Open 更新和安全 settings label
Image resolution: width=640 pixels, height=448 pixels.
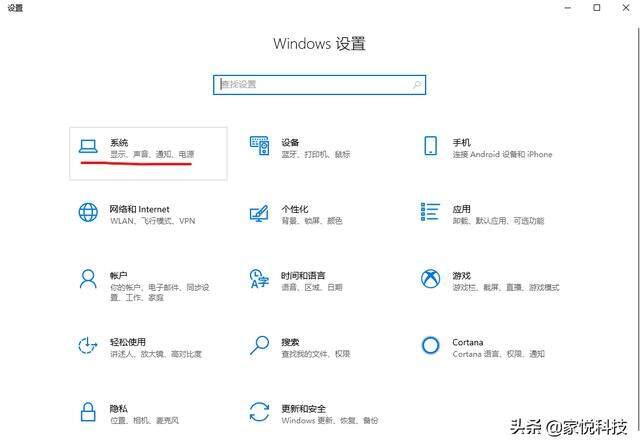click(303, 408)
